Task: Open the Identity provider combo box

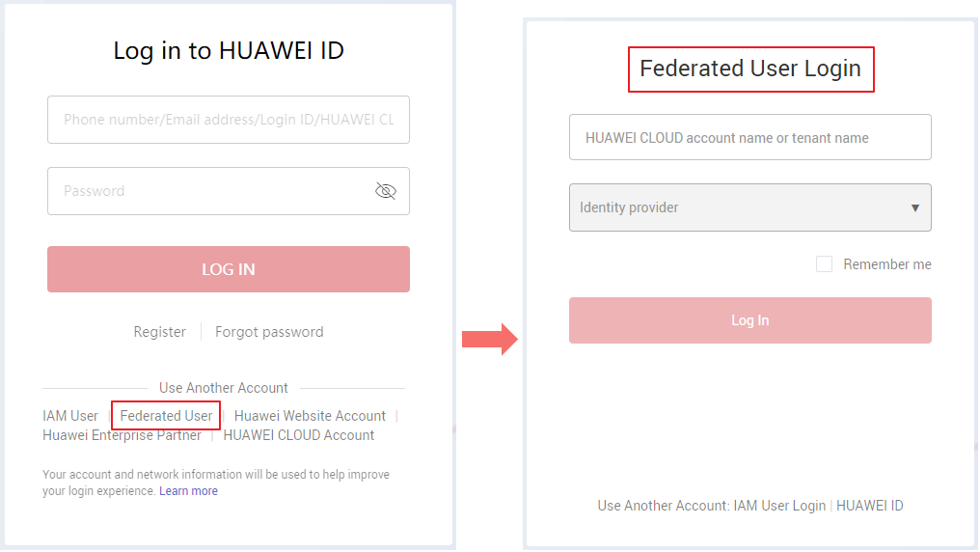Action: (x=750, y=207)
